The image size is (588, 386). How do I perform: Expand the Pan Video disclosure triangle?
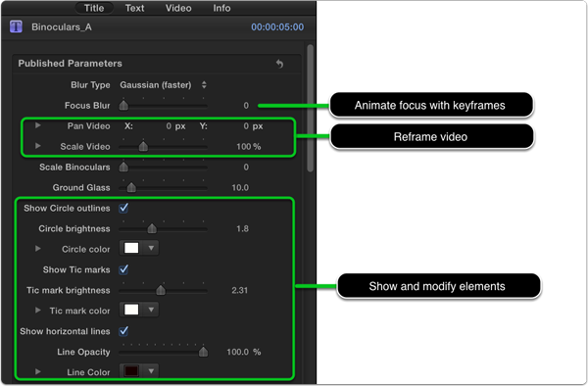38,125
